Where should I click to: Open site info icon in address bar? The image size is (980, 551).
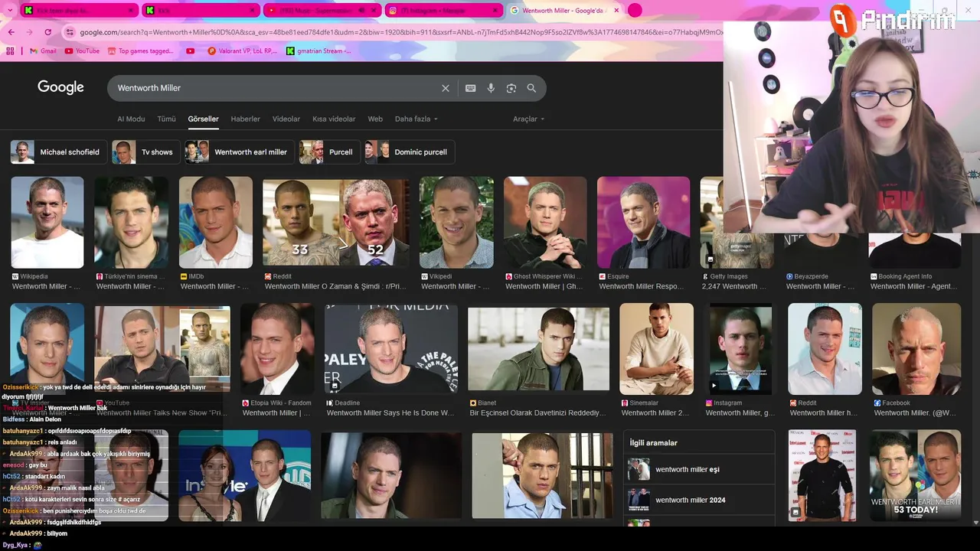pos(70,32)
